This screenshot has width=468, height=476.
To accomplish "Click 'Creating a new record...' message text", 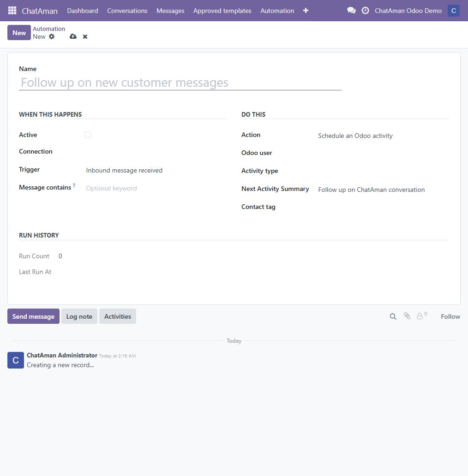I will [60, 365].
